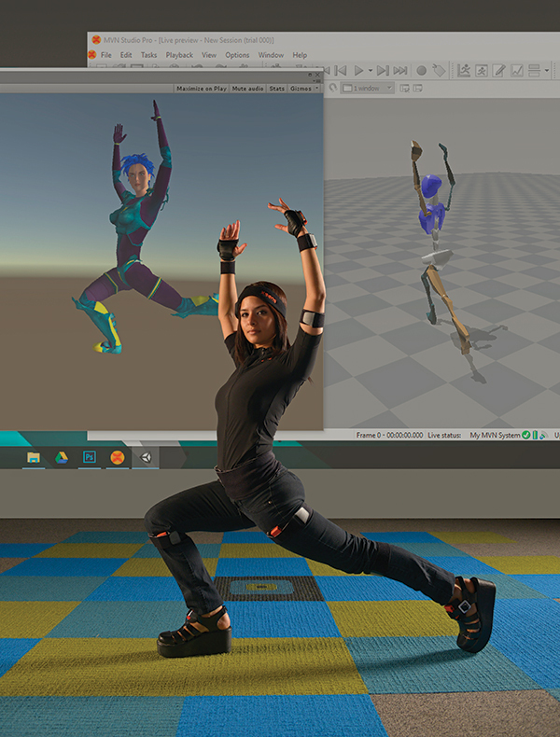The height and width of the screenshot is (737, 560).
Task: Open the File menu in MVN Studio
Action: pos(106,55)
